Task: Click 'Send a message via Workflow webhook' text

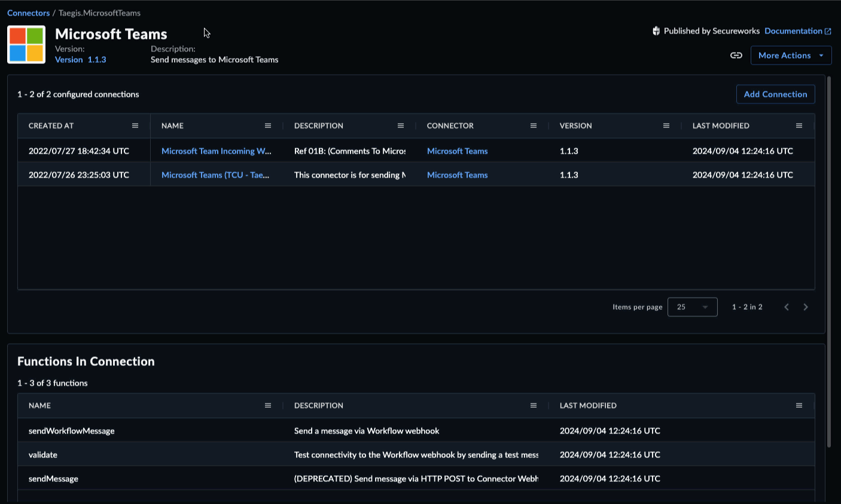Action: click(x=367, y=430)
